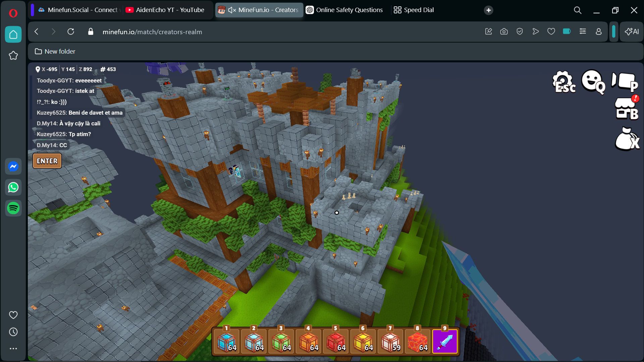Toggle the battery saver icon in address bar

567,32
